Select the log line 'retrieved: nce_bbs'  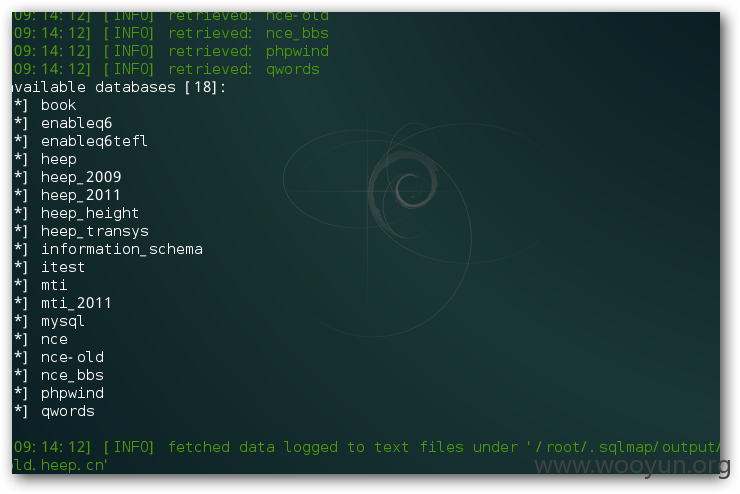pyautogui.click(x=248, y=33)
